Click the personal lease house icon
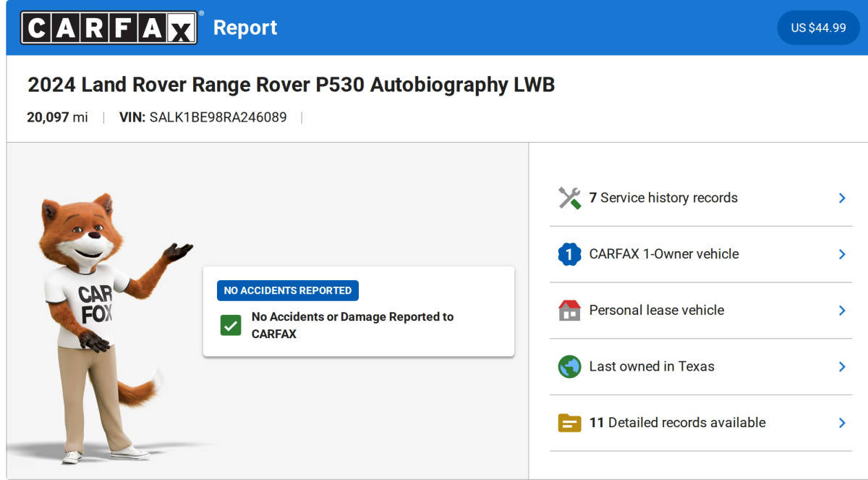868x480 pixels. (569, 311)
